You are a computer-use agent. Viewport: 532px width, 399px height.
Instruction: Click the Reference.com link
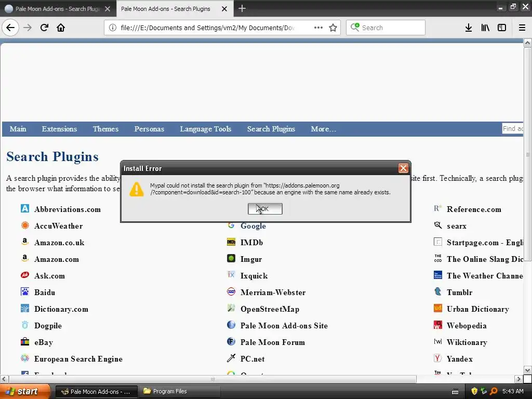[474, 209]
